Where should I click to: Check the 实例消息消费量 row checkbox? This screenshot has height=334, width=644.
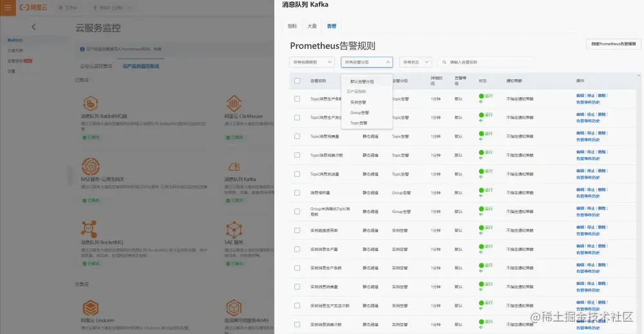click(x=297, y=287)
